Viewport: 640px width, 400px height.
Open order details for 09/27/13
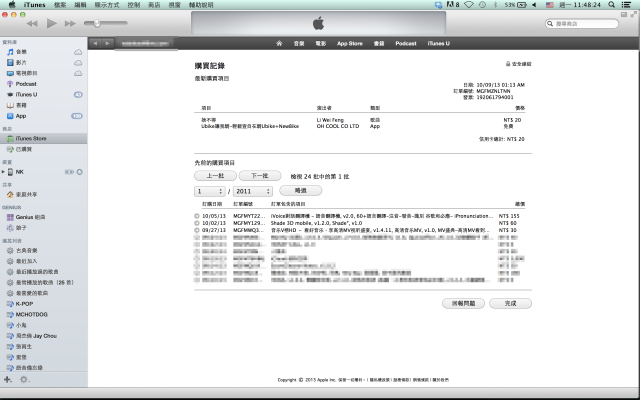197,230
